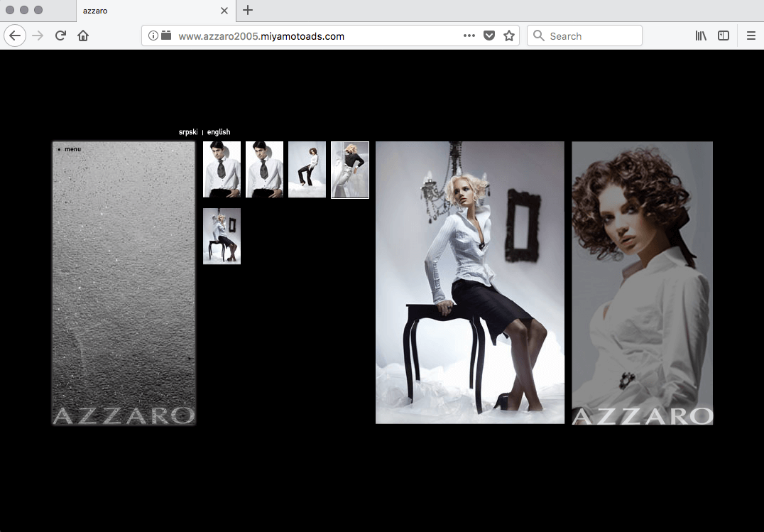
Task: Close the azzaro tab
Action: (x=224, y=11)
